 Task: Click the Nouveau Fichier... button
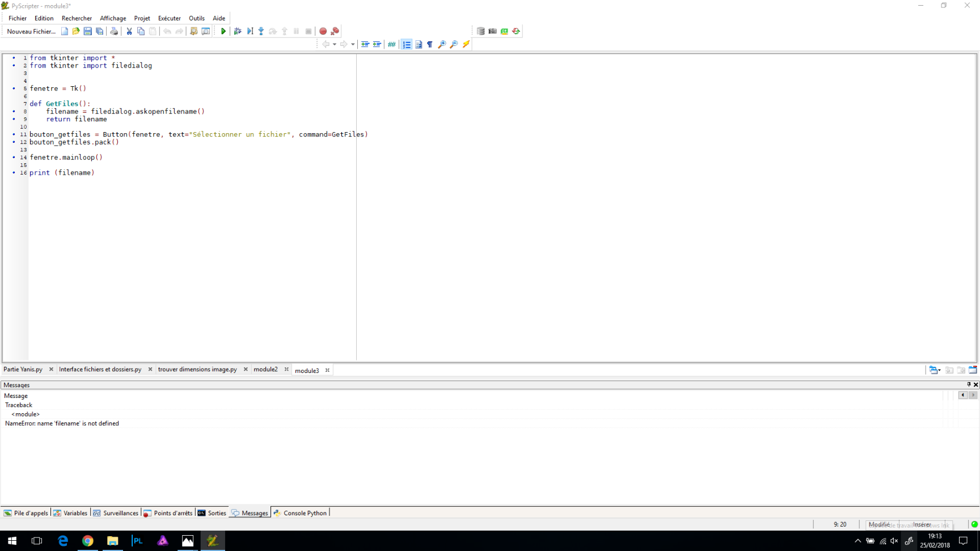[31, 31]
